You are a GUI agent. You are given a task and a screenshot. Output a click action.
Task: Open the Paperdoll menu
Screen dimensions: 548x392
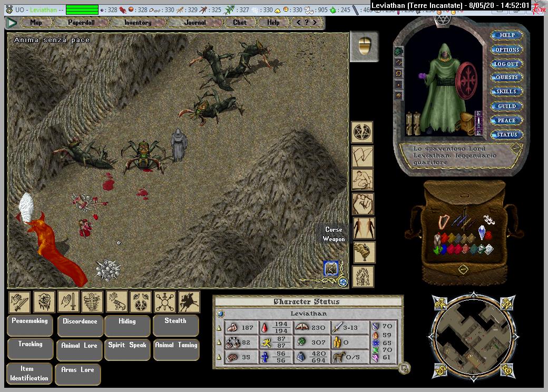(81, 22)
